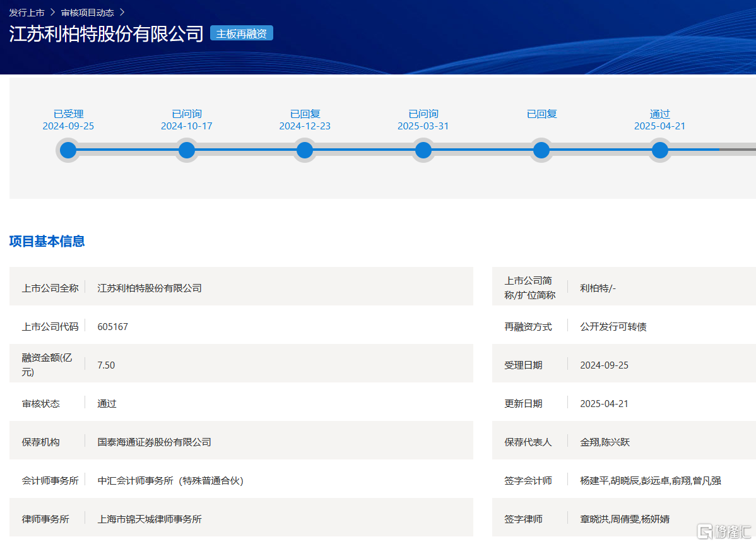
Task: Click the short name value 利柏特/-
Action: tap(598, 288)
